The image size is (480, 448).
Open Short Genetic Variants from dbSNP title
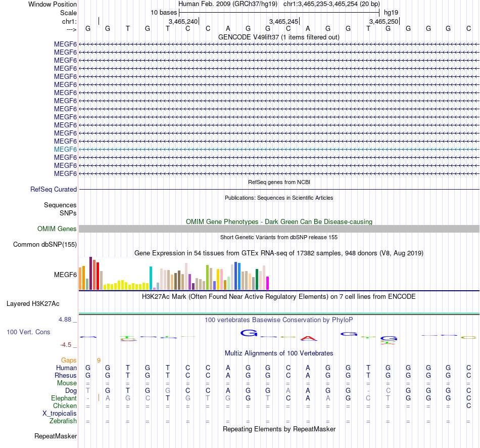(279, 237)
